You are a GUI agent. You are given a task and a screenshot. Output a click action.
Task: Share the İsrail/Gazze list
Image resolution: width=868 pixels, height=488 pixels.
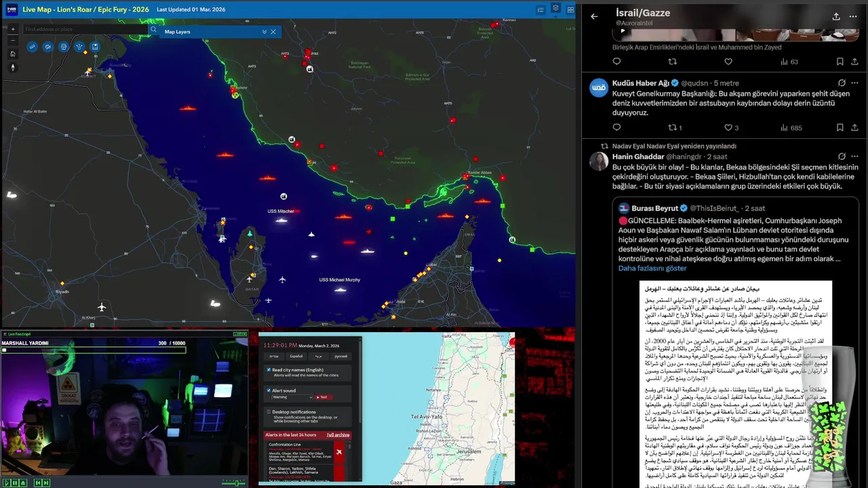(836, 16)
